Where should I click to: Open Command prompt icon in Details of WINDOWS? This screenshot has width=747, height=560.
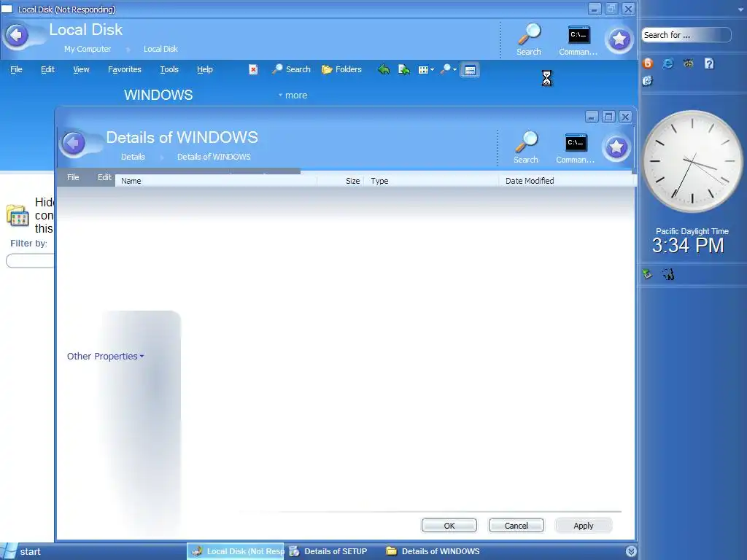[576, 148]
